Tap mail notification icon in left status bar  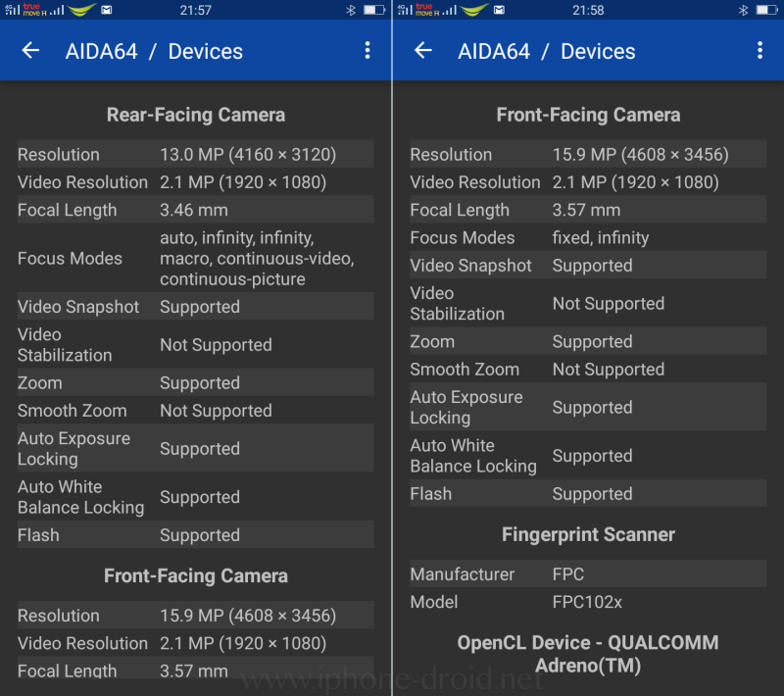click(107, 10)
